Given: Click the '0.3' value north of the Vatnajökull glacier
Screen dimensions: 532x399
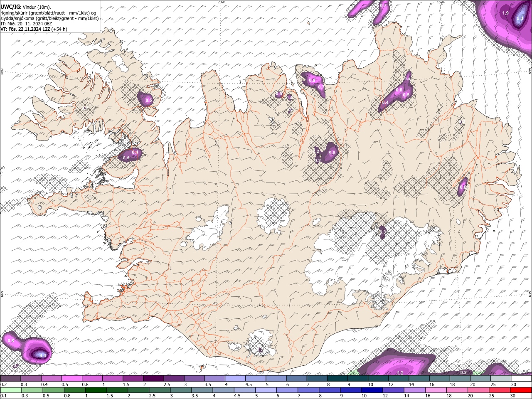Looking at the screenshot, I should 383,232.
